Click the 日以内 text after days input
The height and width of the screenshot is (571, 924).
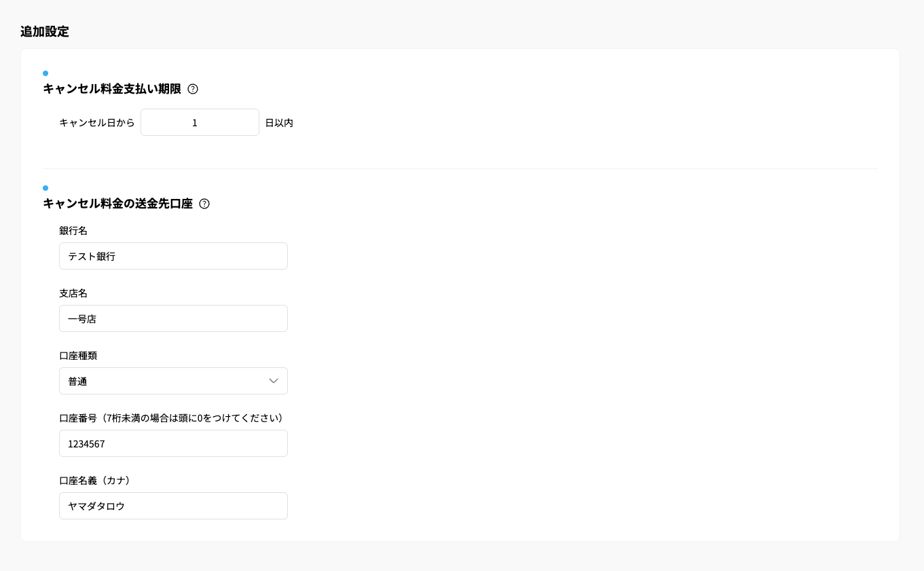[279, 123]
